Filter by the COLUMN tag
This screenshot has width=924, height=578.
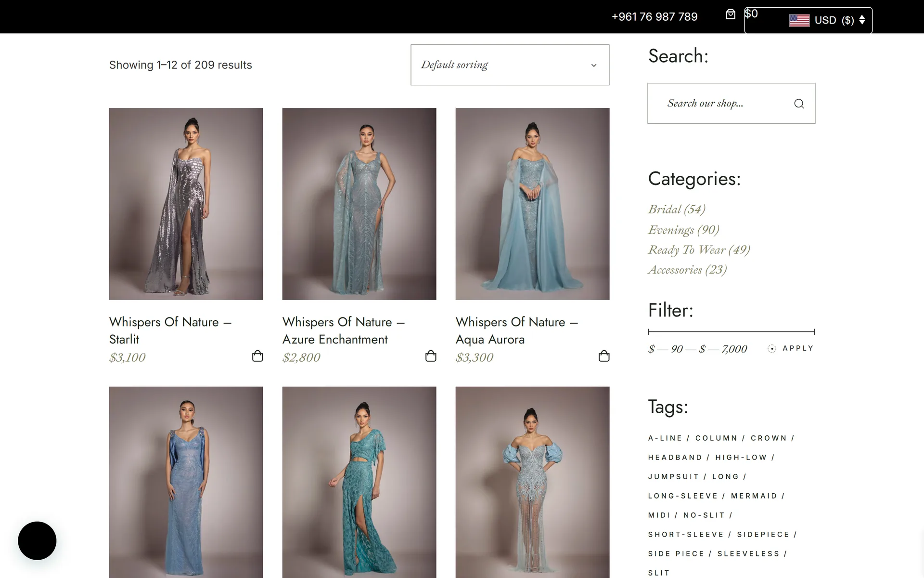716,438
